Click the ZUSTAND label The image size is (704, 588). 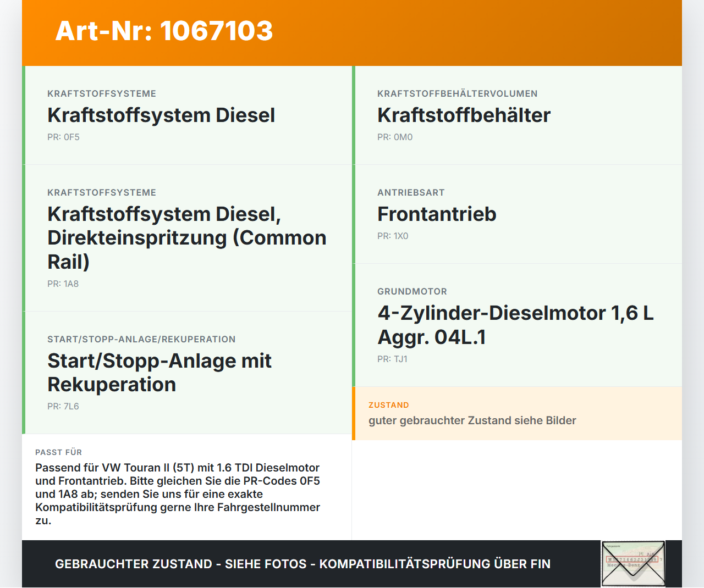[x=389, y=405]
